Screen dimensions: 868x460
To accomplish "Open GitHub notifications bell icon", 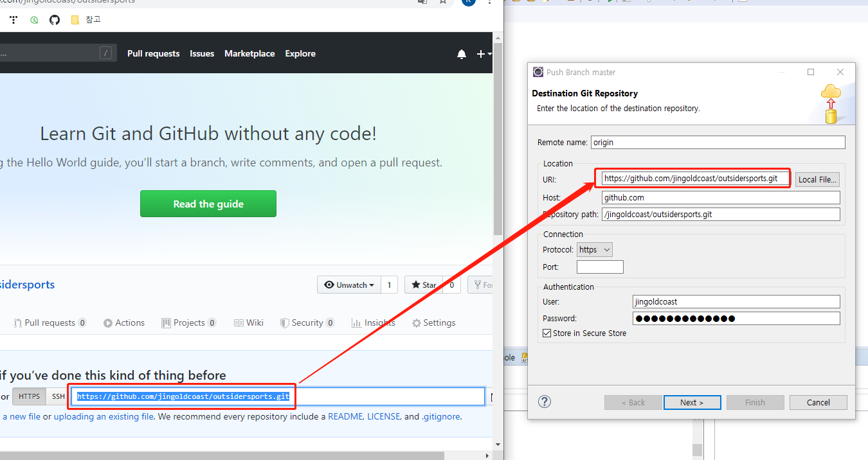I will pos(462,54).
